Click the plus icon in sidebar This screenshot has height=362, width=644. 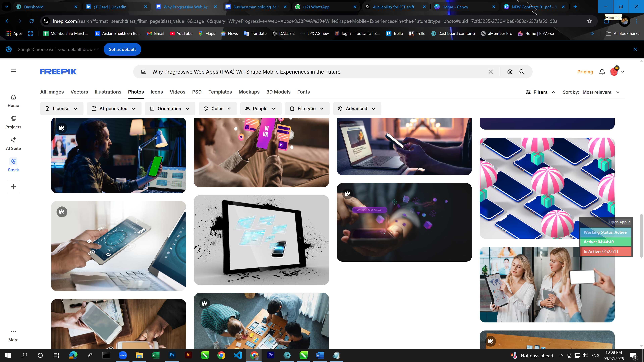pos(13,187)
